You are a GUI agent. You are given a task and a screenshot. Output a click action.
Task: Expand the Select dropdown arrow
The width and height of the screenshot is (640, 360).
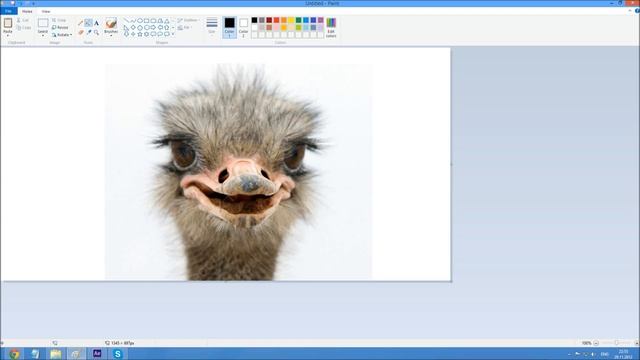pos(43,36)
